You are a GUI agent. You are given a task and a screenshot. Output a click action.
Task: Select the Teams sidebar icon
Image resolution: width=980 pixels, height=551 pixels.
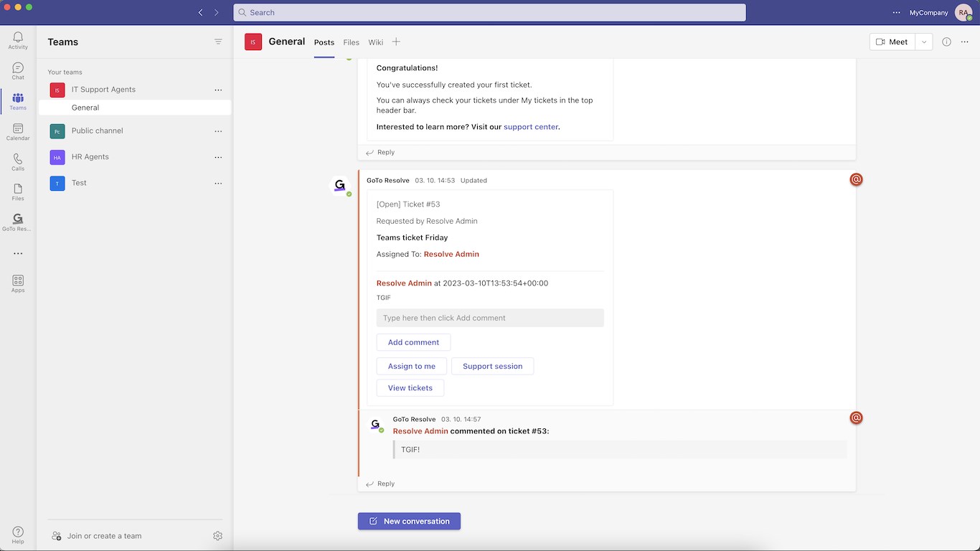click(18, 101)
